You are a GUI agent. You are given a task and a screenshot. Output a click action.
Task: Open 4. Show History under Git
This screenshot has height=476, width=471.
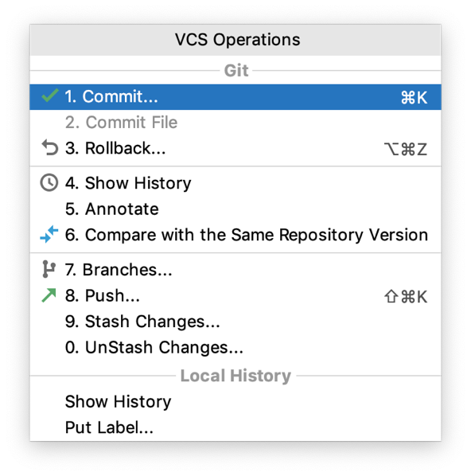[235, 183]
